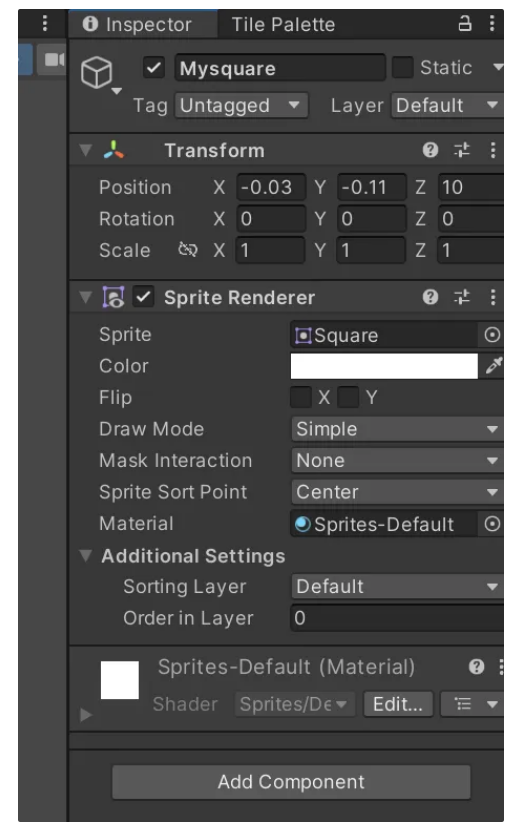
Task: Open the Draw Mode Simple dropdown
Action: coord(396,429)
